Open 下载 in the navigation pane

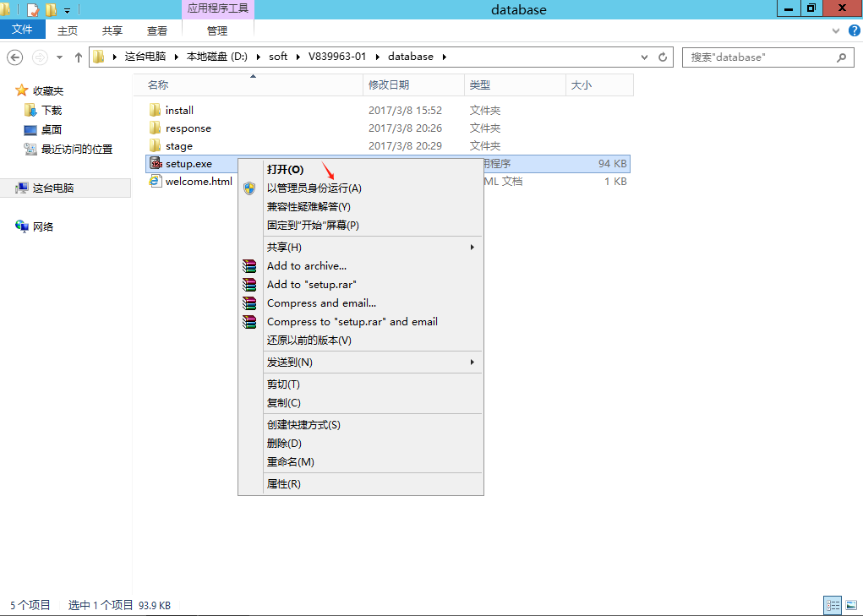coord(52,110)
